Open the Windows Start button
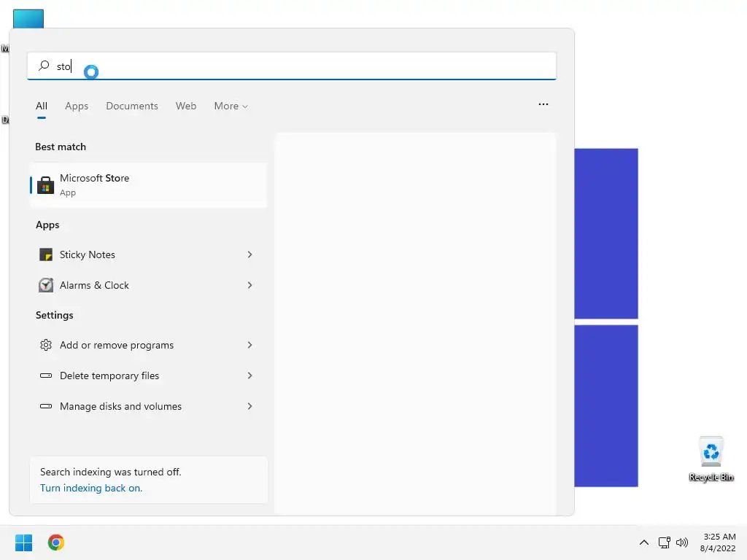The width and height of the screenshot is (747, 560). click(23, 542)
